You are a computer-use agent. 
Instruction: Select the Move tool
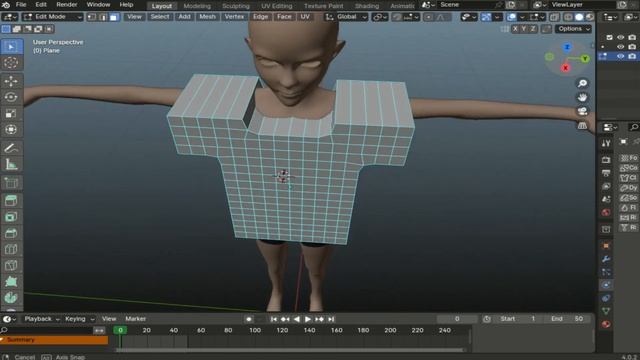click(x=11, y=81)
